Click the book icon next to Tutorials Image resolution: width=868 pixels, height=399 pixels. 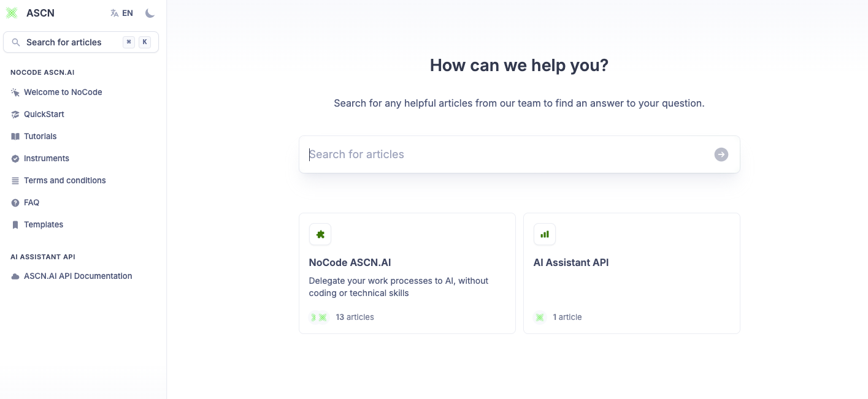[15, 136]
